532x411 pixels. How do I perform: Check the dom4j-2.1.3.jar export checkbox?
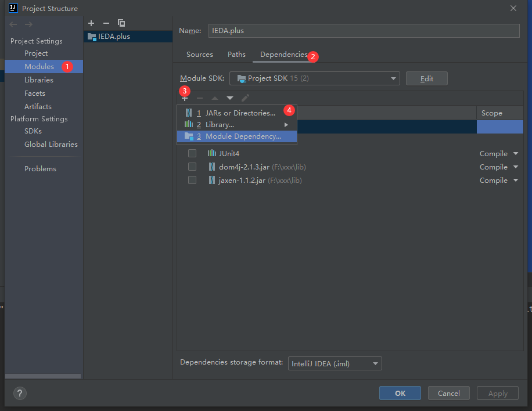192,167
